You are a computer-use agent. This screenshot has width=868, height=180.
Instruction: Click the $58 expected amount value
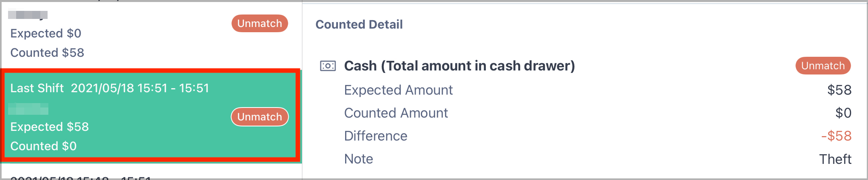(x=839, y=90)
